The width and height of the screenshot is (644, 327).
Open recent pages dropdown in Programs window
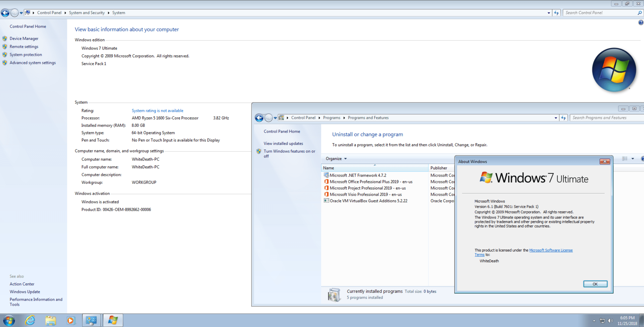point(275,118)
